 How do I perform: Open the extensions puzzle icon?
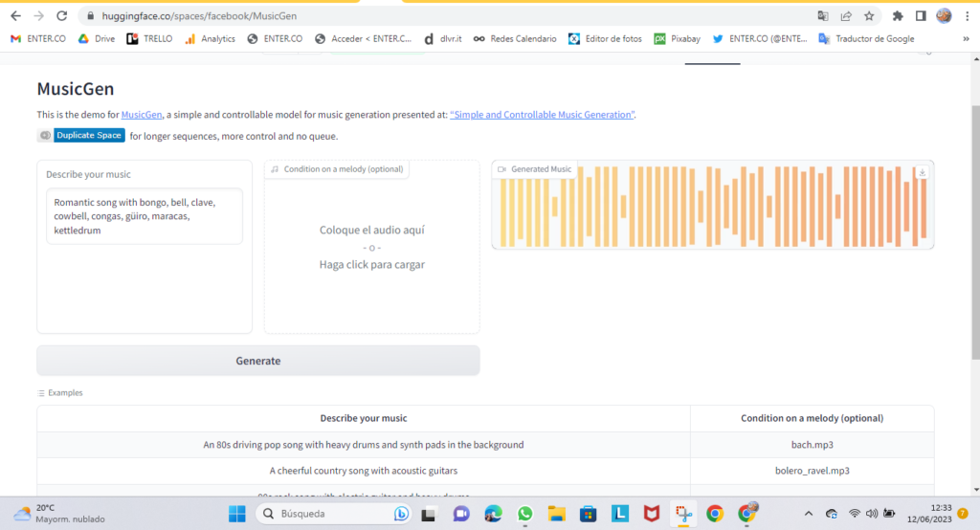[x=898, y=16]
